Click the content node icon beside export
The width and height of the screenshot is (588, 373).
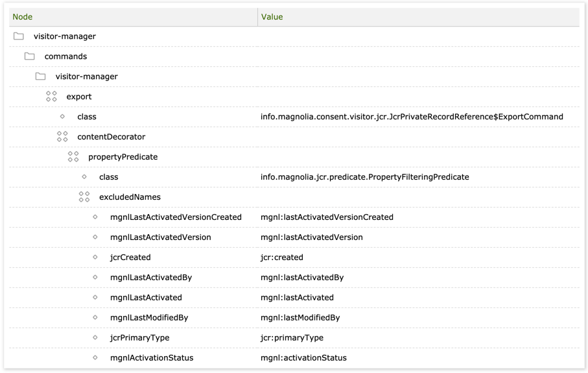(x=51, y=97)
